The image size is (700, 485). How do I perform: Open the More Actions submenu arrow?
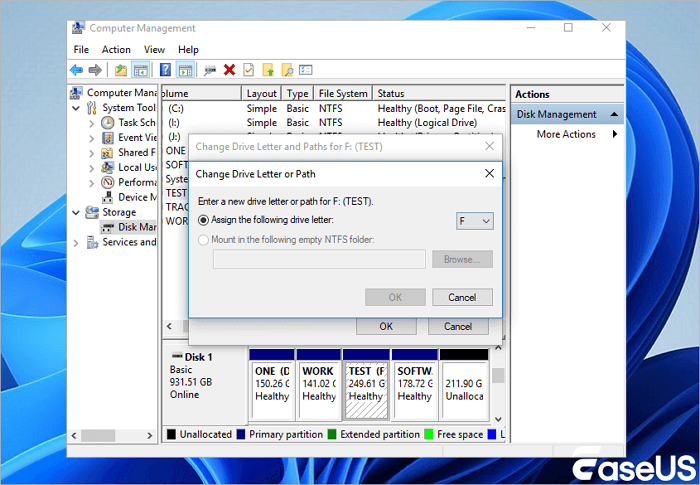615,134
